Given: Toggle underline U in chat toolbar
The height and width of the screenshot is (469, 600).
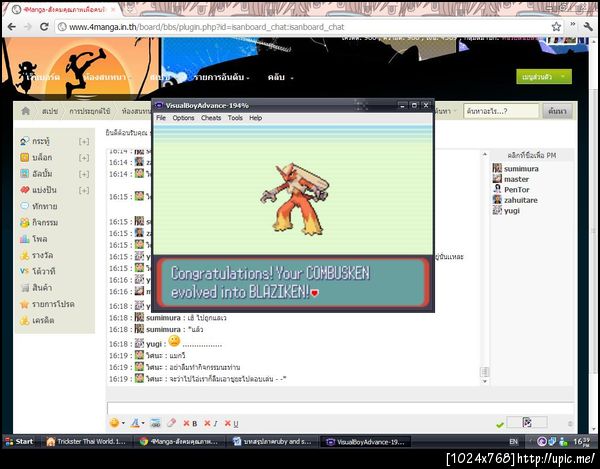Looking at the screenshot, I should [232, 423].
